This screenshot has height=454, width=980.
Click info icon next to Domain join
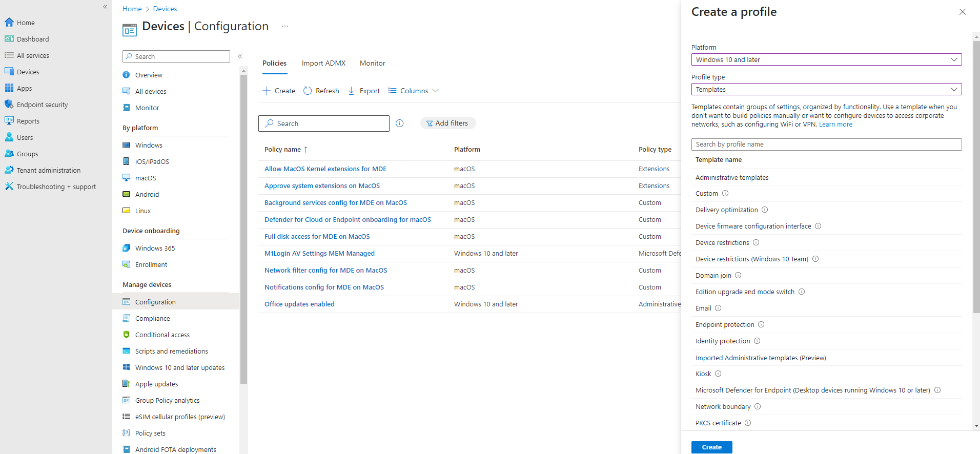pyautogui.click(x=738, y=275)
